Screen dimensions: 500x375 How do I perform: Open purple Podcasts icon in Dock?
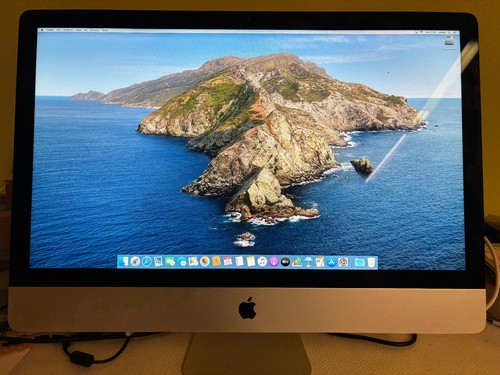[274, 262]
